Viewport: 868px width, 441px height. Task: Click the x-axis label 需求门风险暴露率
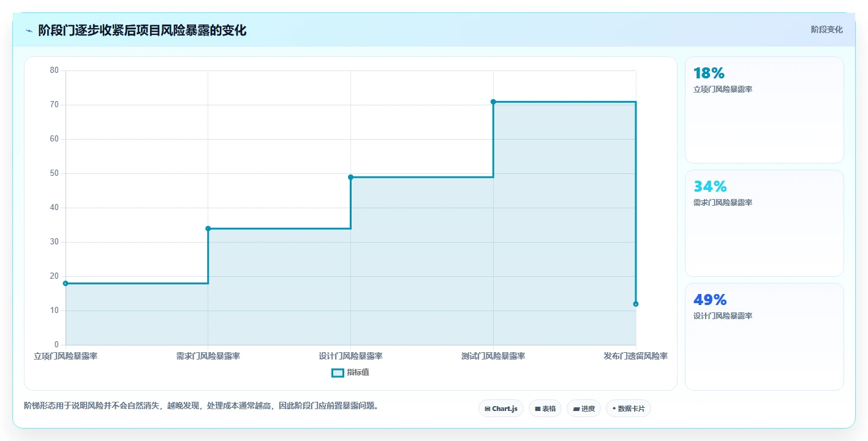point(208,356)
